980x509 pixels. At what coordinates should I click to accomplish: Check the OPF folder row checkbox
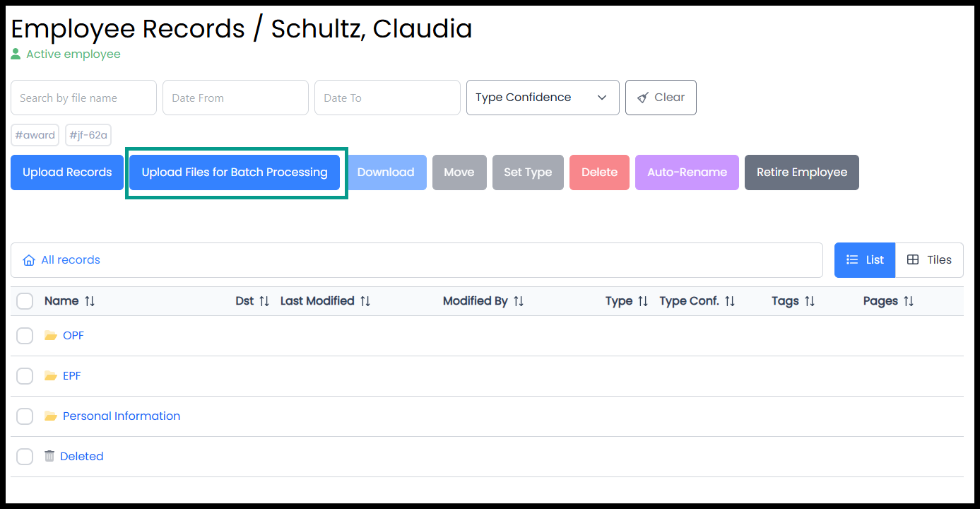[x=25, y=336]
